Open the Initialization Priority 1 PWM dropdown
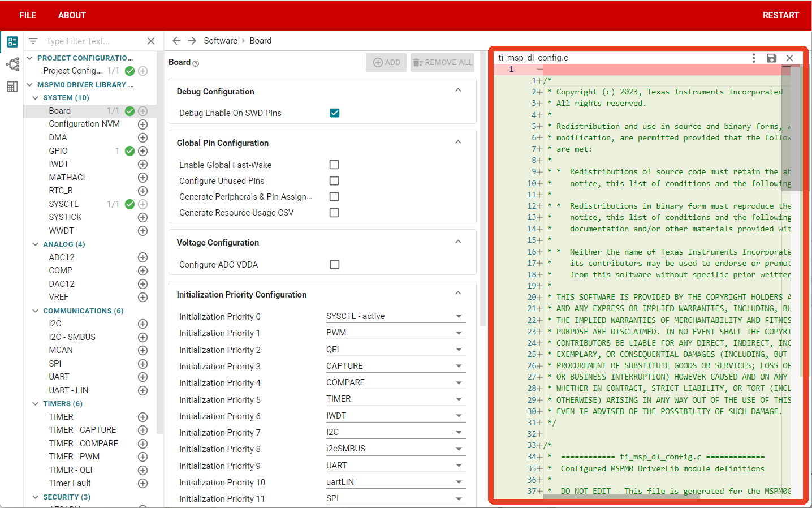The image size is (812, 508). tap(395, 333)
